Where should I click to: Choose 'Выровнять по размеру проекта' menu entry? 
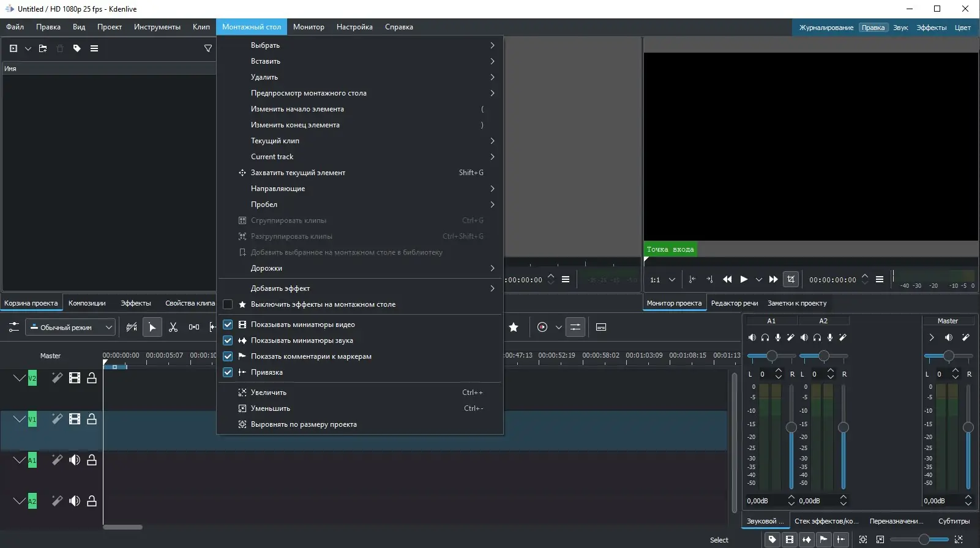point(360,424)
